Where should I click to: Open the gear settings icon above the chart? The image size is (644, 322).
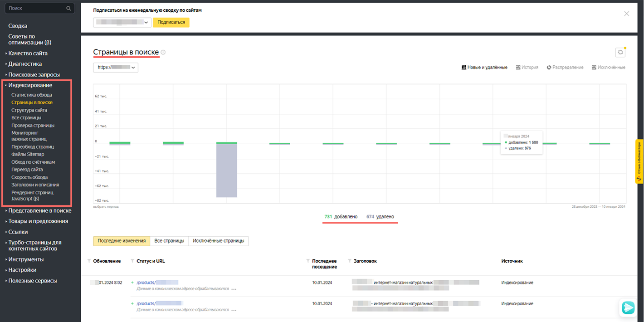point(620,53)
